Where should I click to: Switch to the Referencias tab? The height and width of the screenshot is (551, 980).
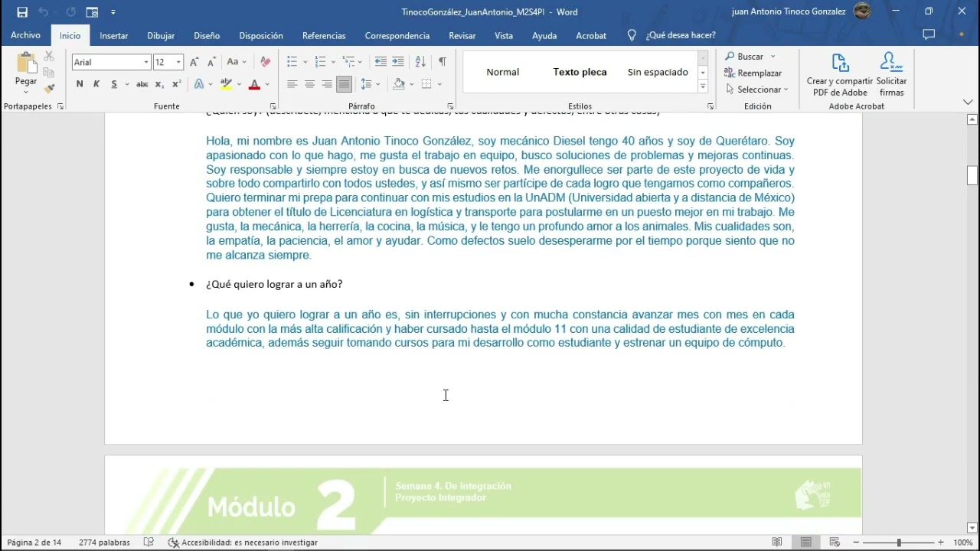tap(324, 35)
